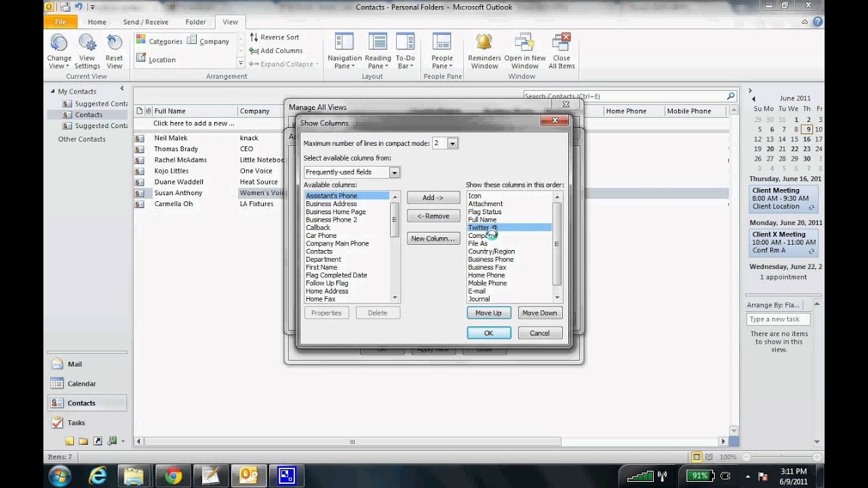Click <- Remove button
The width and height of the screenshot is (868, 488).
click(433, 216)
